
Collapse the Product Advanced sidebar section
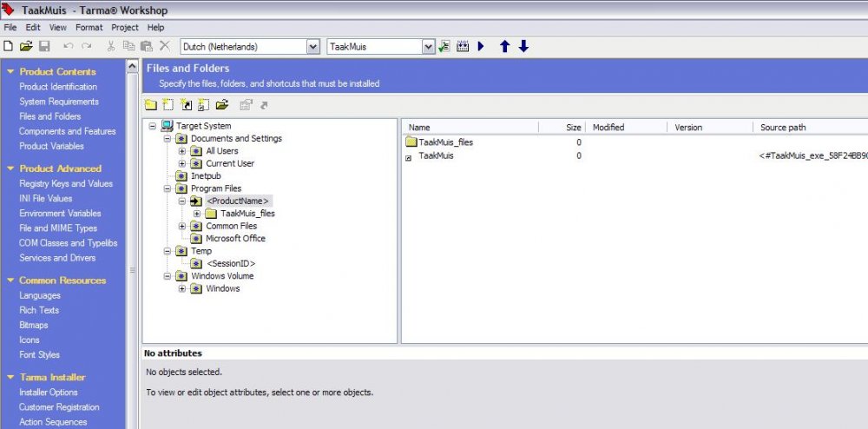coord(10,168)
